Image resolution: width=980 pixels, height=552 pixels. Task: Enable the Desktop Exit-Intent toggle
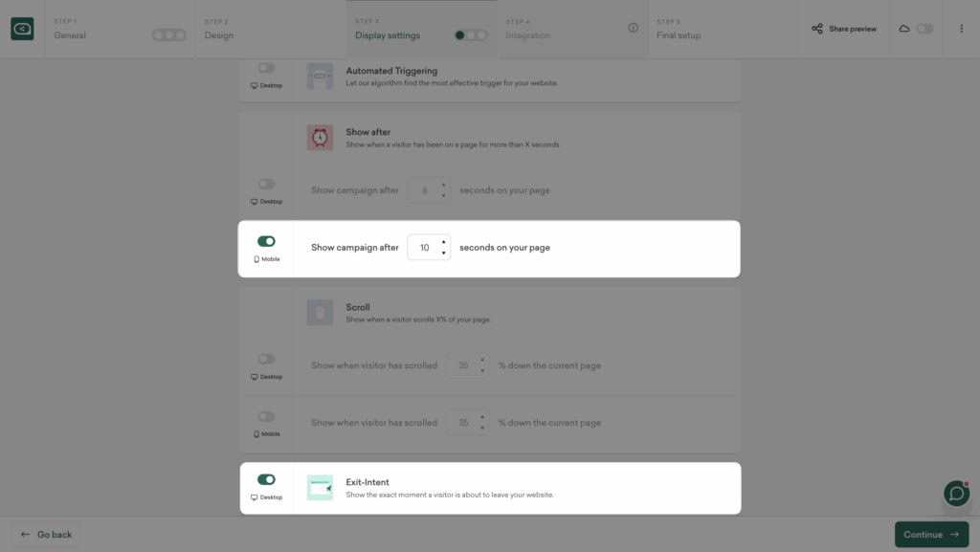pyautogui.click(x=266, y=479)
